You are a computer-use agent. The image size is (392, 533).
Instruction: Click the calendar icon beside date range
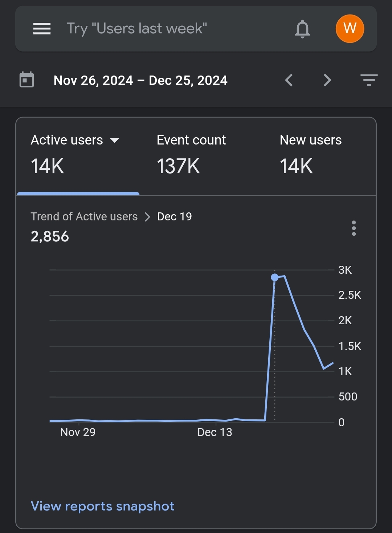click(26, 80)
